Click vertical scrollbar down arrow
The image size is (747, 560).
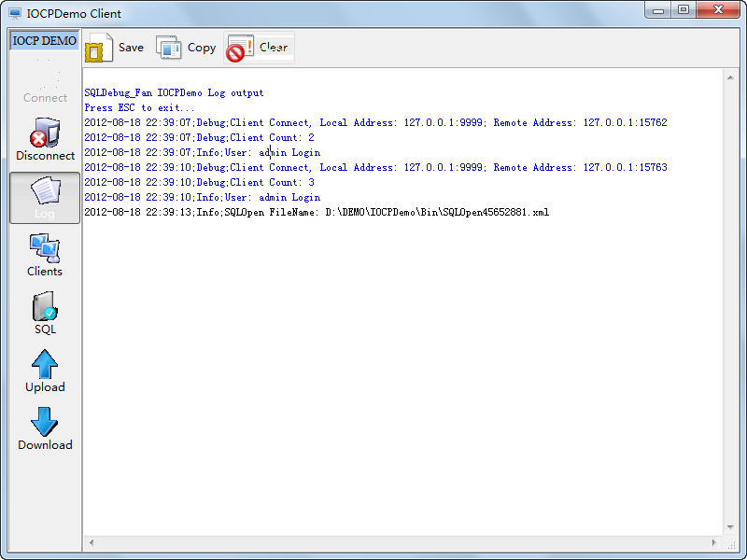pos(730,527)
